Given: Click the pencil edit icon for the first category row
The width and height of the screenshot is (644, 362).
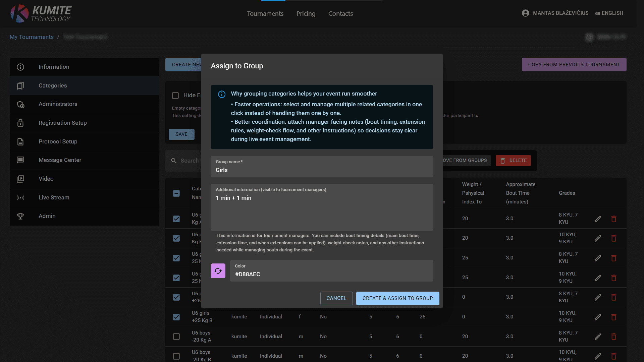Looking at the screenshot, I should pyautogui.click(x=598, y=219).
